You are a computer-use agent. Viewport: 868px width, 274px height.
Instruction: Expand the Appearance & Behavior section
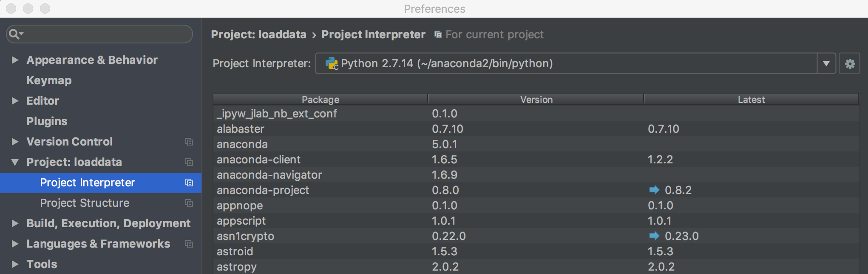pos(15,60)
